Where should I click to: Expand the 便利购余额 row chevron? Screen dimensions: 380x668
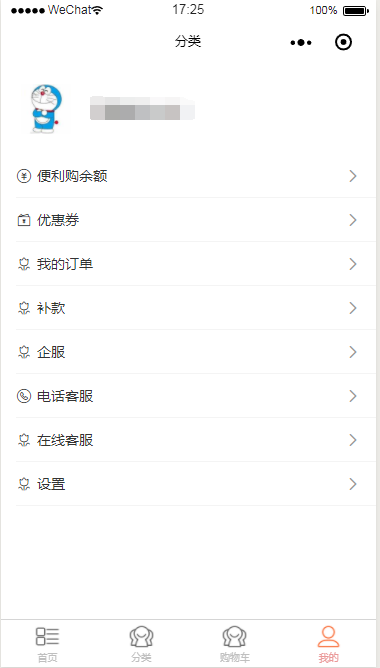tap(353, 176)
